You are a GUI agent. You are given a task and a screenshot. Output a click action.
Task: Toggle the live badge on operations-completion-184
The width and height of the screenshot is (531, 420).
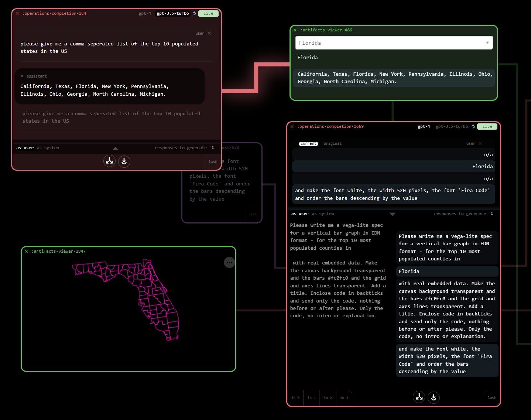click(x=208, y=13)
